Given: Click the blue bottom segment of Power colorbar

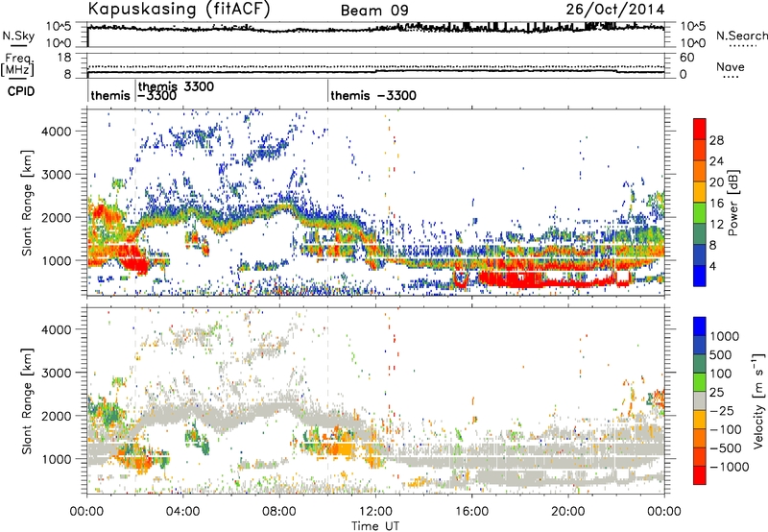Looking at the screenshot, I should (700, 277).
